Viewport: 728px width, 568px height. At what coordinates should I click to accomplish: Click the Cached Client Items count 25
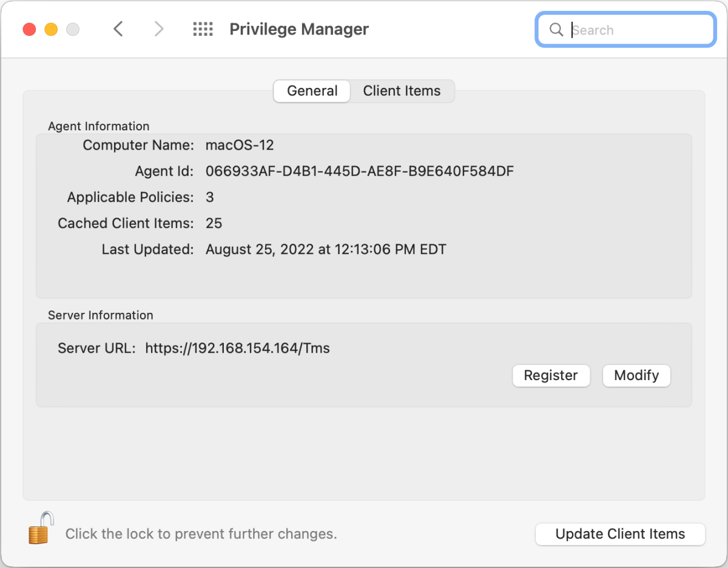click(x=214, y=223)
